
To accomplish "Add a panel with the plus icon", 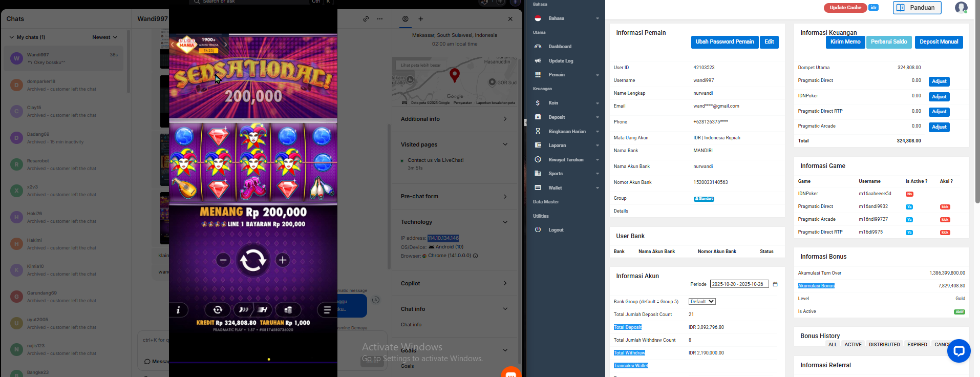I will (x=421, y=19).
